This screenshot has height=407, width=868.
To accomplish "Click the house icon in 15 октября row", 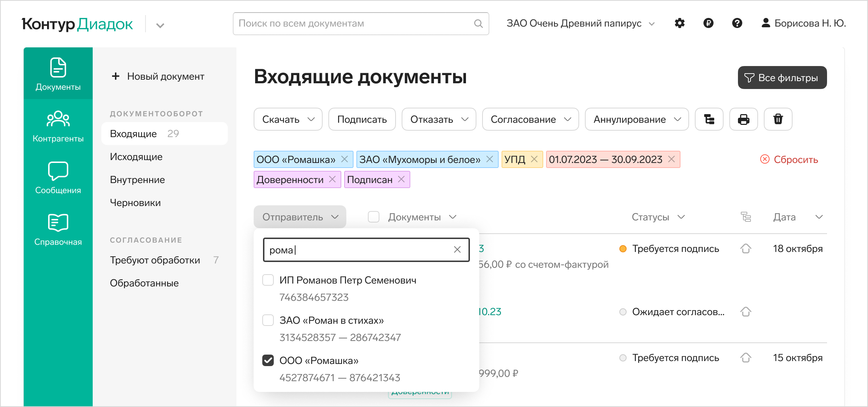I will (746, 357).
